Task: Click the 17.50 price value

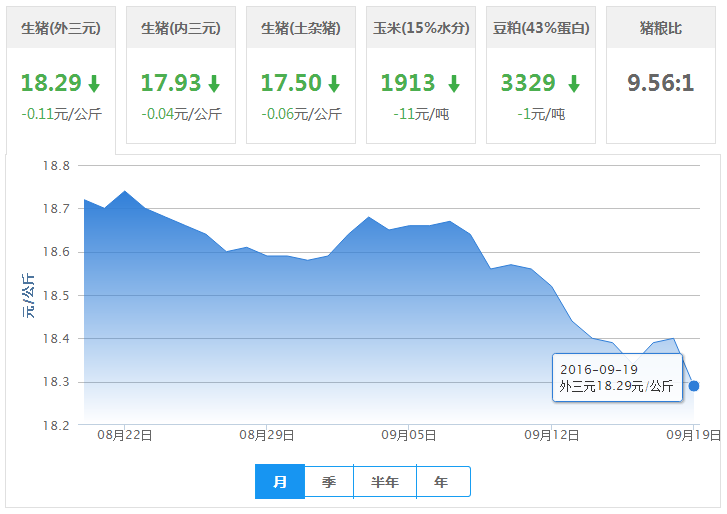Action: tap(291, 83)
